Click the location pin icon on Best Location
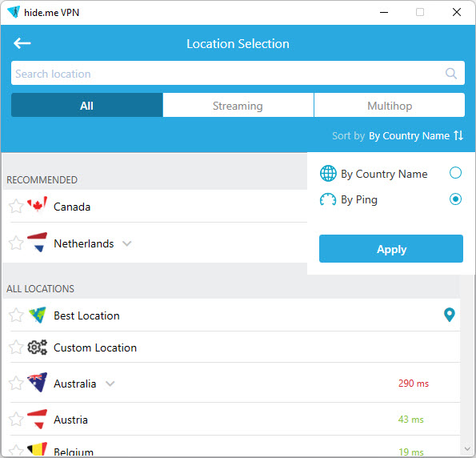The height and width of the screenshot is (458, 476). pyautogui.click(x=450, y=315)
